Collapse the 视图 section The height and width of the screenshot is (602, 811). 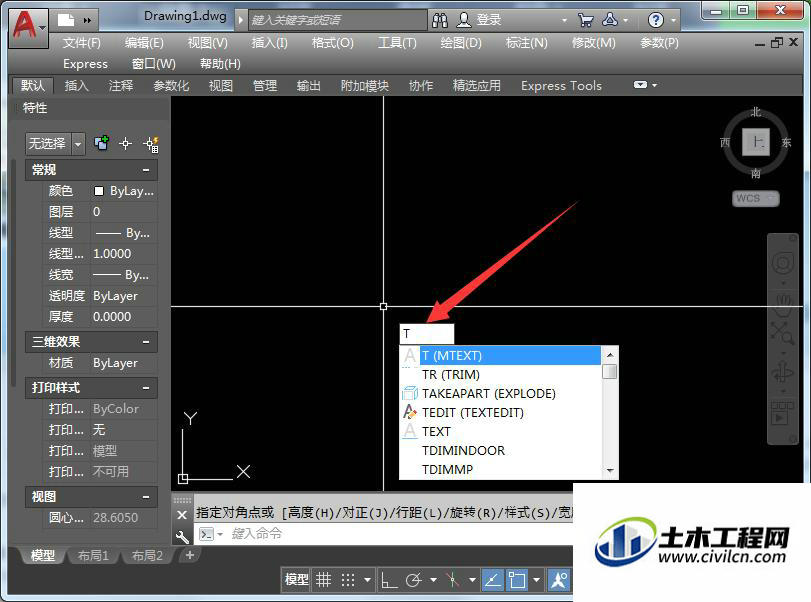coord(146,496)
